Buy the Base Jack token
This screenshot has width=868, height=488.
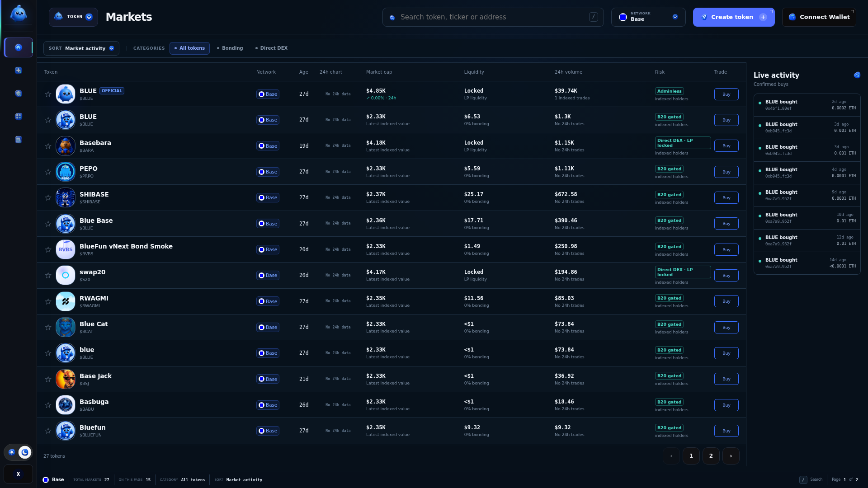[x=726, y=379]
